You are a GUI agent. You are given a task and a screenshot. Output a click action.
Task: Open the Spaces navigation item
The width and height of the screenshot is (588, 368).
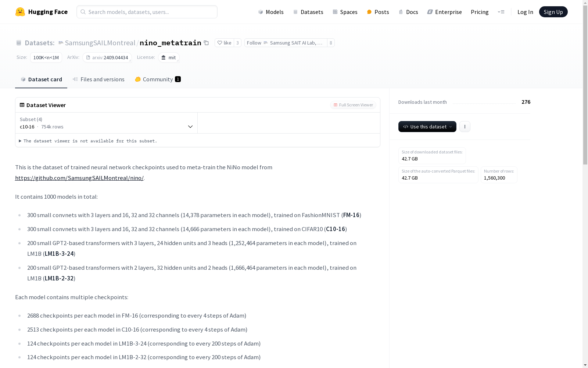345,12
